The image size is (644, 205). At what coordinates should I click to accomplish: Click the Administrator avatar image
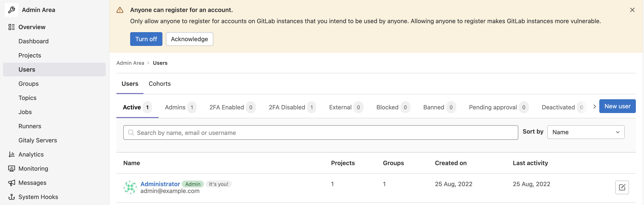130,187
